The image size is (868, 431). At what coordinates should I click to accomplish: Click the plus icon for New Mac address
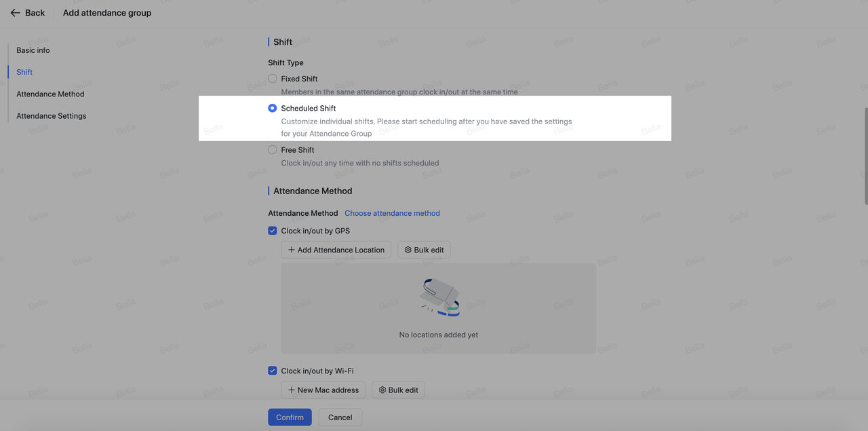tap(292, 390)
